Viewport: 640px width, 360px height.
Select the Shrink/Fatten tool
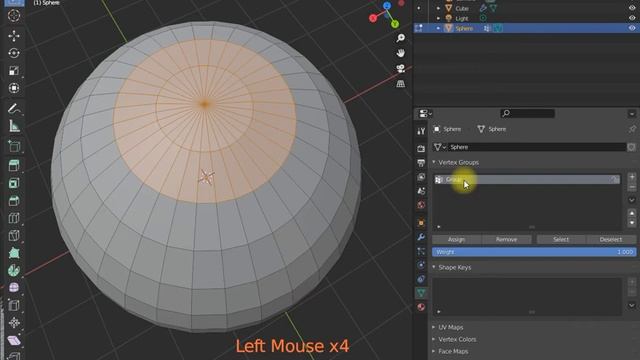pos(14,323)
